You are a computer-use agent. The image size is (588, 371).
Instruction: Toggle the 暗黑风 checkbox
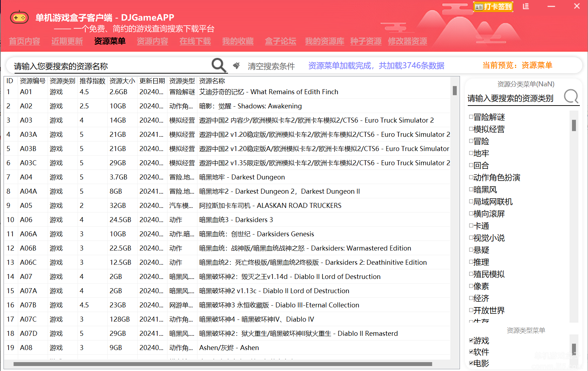tap(471, 189)
